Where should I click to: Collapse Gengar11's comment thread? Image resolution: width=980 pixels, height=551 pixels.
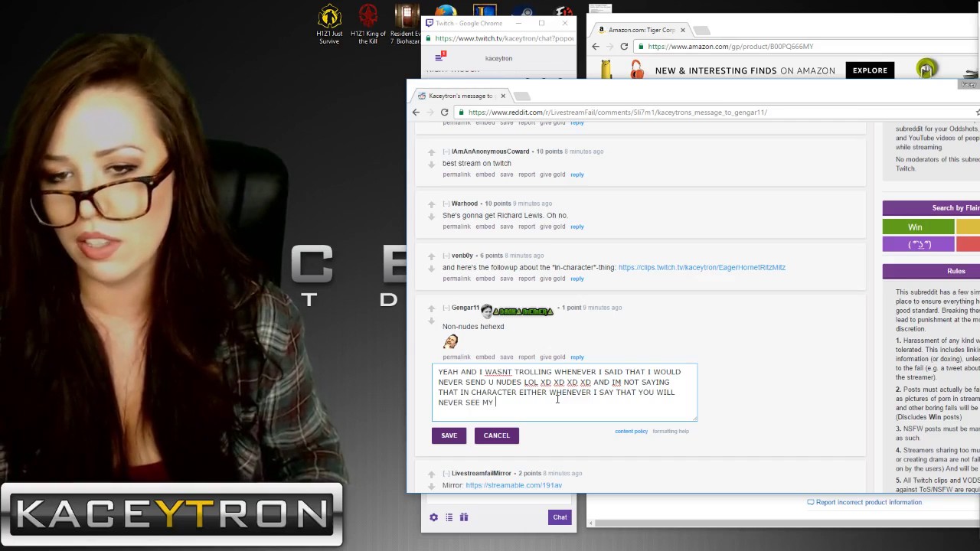point(446,308)
